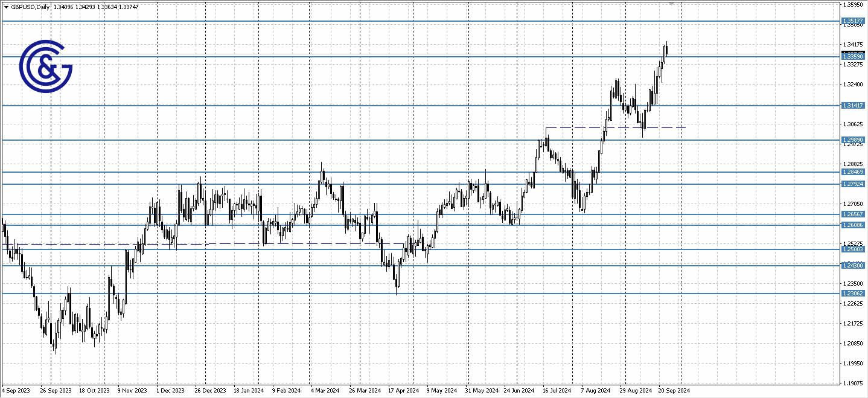The width and height of the screenshot is (868, 398).
Task: Collapse the GBPUSD,Daily data window arrow
Action: pos(5,6)
